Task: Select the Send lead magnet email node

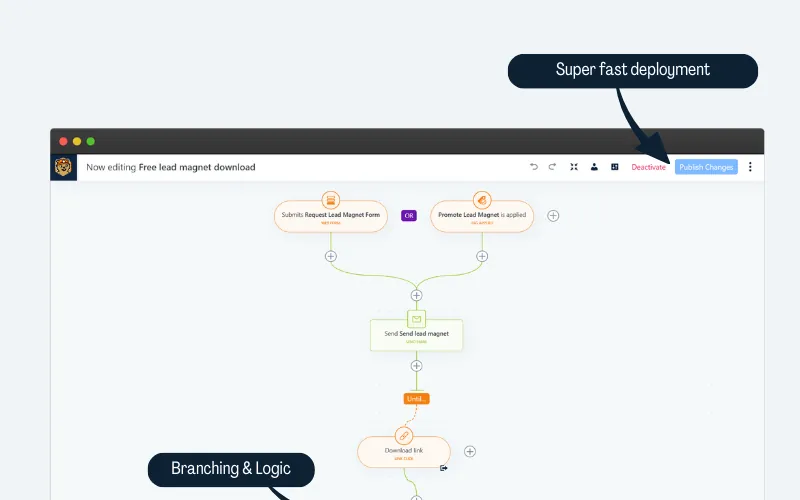Action: [x=416, y=335]
